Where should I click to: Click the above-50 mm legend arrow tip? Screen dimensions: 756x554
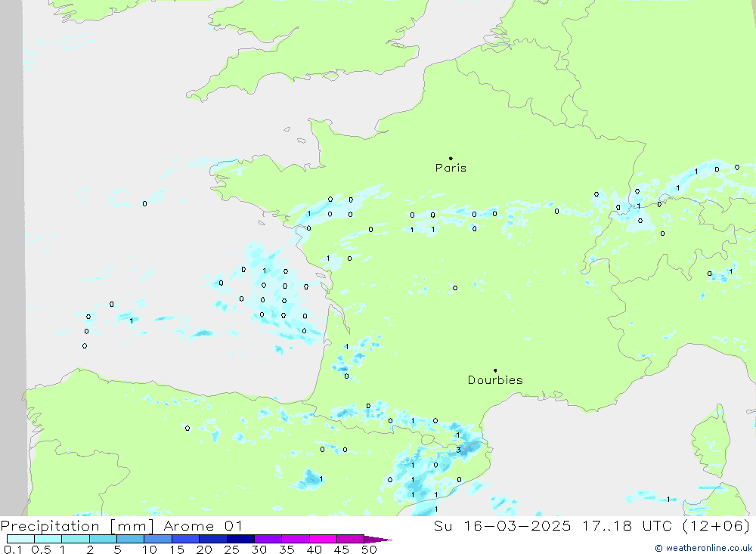(379, 540)
